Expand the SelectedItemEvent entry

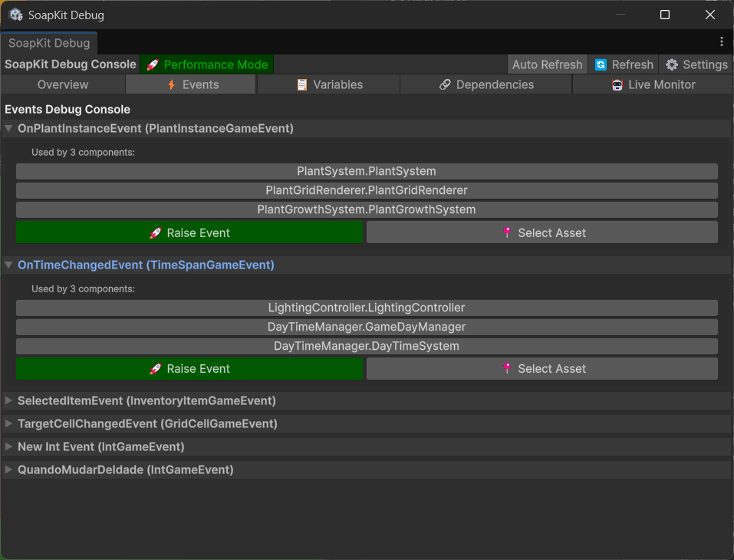(8, 400)
